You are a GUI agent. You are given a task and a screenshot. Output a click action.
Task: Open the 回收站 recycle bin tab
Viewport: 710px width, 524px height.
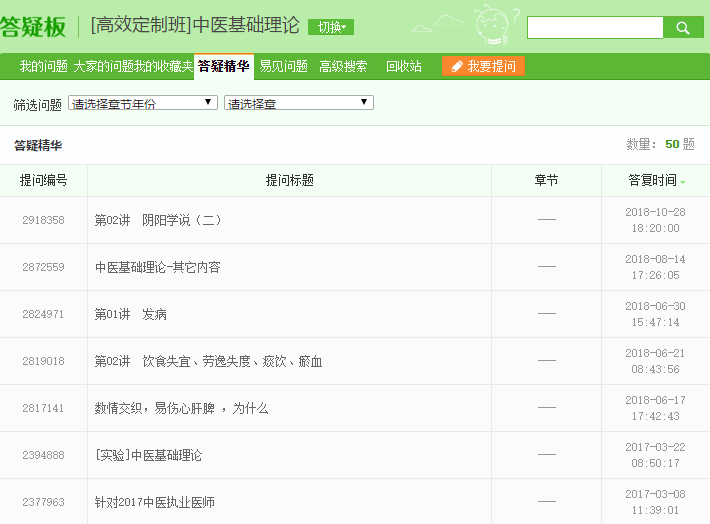tap(404, 67)
